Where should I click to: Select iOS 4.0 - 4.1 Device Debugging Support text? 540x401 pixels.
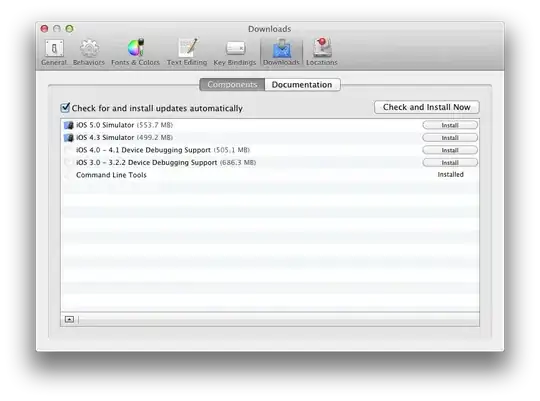coord(143,150)
